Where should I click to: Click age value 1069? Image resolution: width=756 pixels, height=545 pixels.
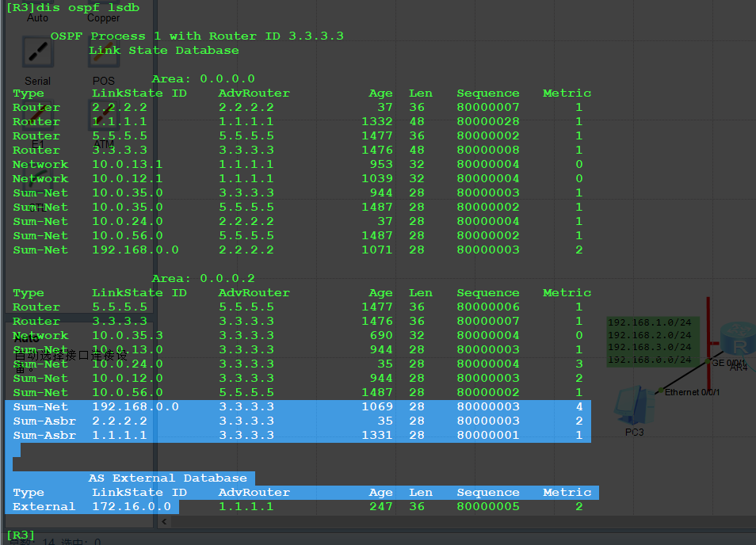(x=377, y=406)
